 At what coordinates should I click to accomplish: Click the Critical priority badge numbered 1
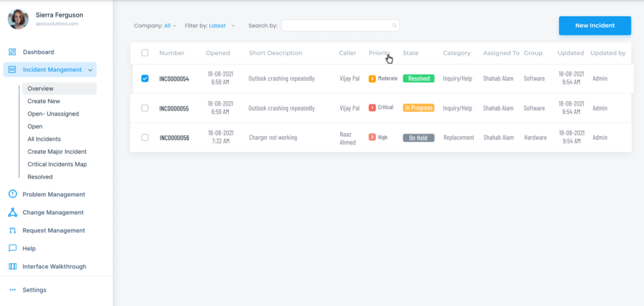[x=372, y=107]
